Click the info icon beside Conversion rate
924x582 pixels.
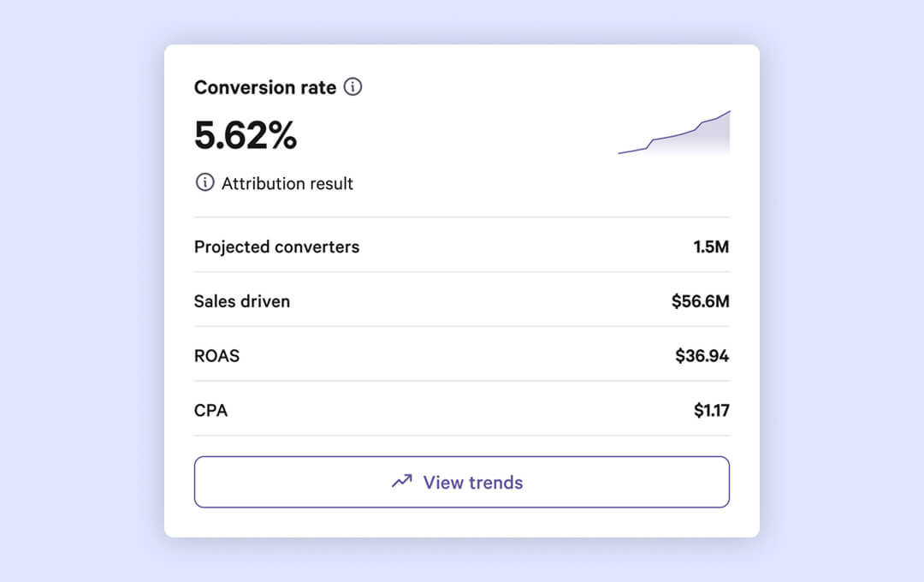pos(354,86)
